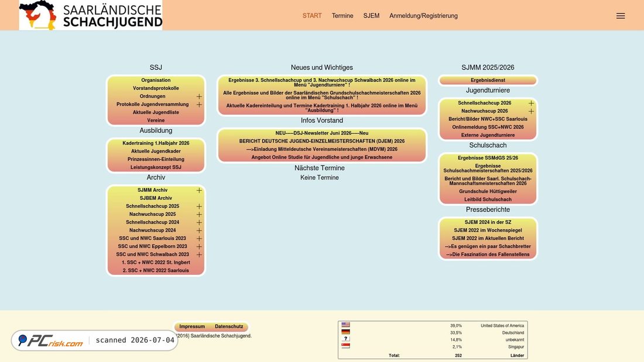The width and height of the screenshot is (644, 362).
Task: Open Bericht/Bilder NWC+SSC Saarlouis
Action: [x=488, y=119]
